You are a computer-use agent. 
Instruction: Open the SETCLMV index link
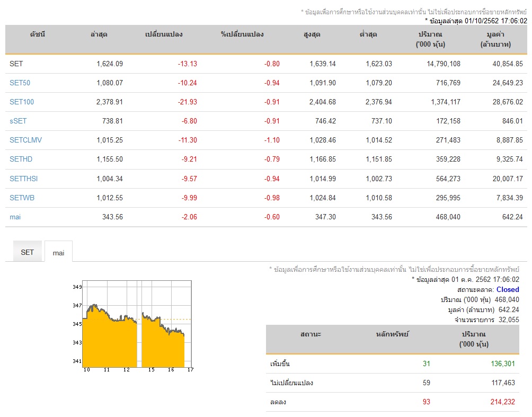tap(25, 140)
